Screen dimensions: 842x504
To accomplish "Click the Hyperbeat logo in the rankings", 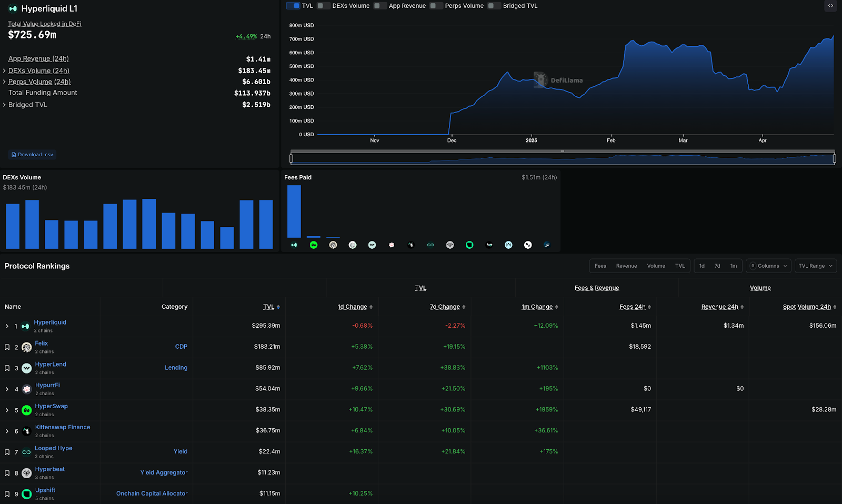I will click(x=27, y=473).
